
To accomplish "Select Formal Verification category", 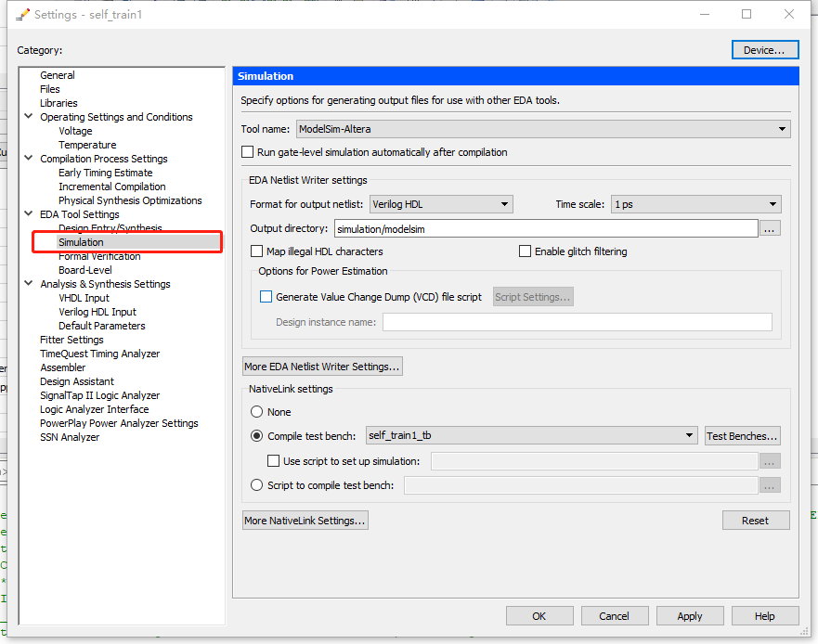I will pyautogui.click(x=99, y=256).
